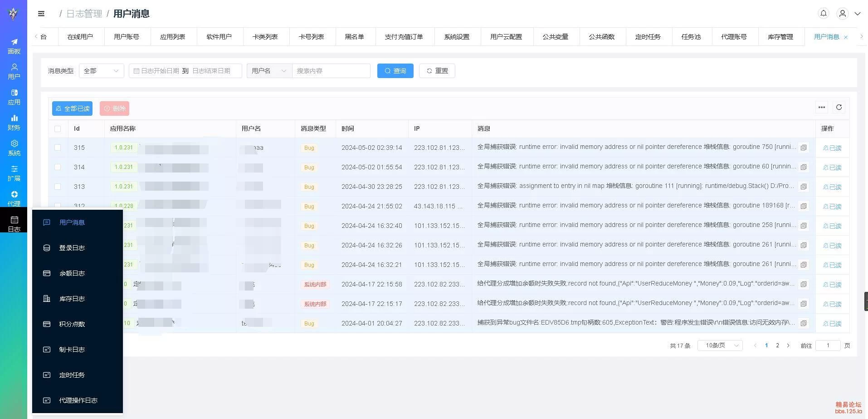
Task: Open the 应用 sidebar section
Action: pyautogui.click(x=14, y=97)
